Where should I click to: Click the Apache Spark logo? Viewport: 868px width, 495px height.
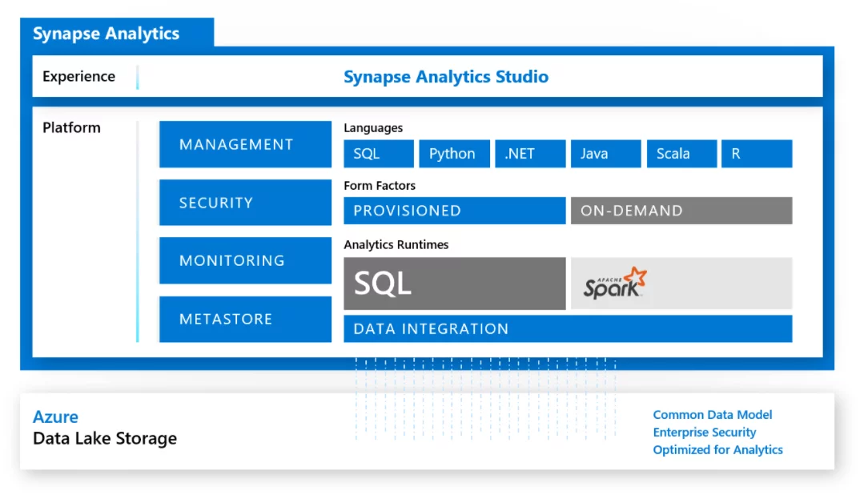pos(615,283)
